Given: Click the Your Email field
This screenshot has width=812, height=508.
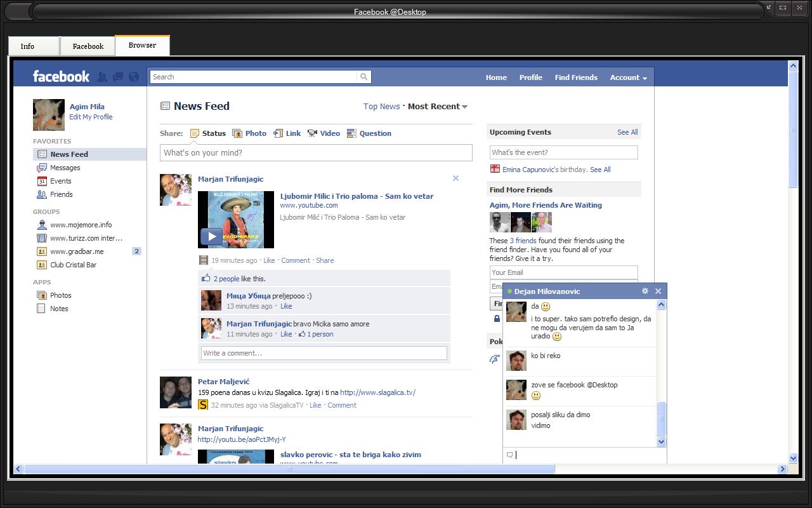Looking at the screenshot, I should point(564,272).
